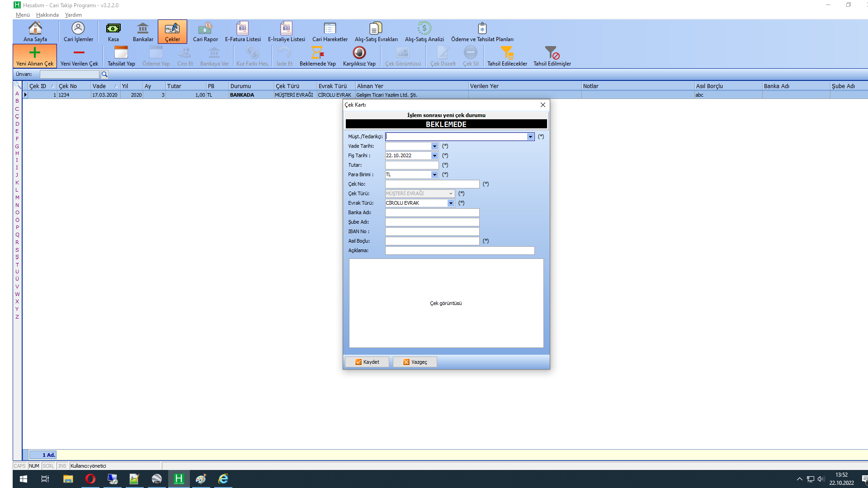Click Çek görüntüsü image area
The image size is (868, 488).
click(x=446, y=303)
